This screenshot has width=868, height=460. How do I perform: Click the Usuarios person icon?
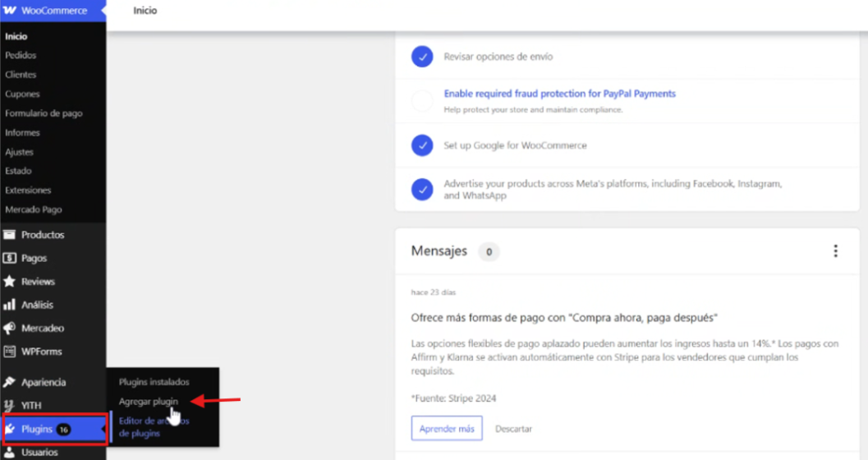pos(9,453)
